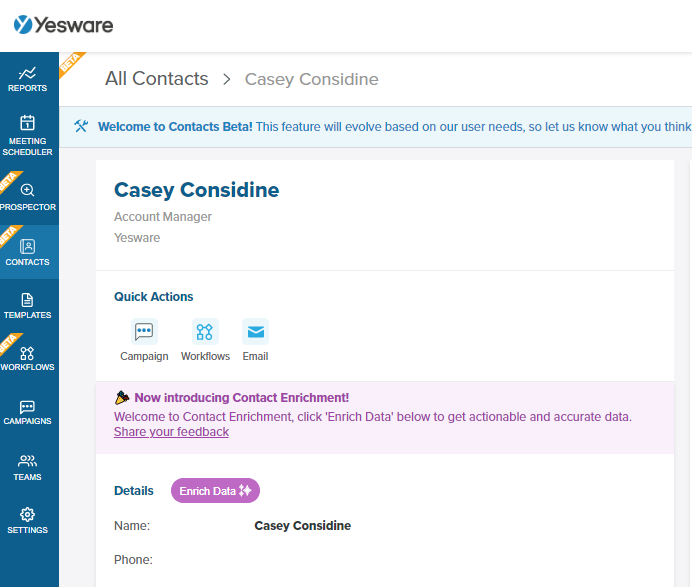Click the Campaign quick action icon
The width and height of the screenshot is (692, 587).
point(144,331)
